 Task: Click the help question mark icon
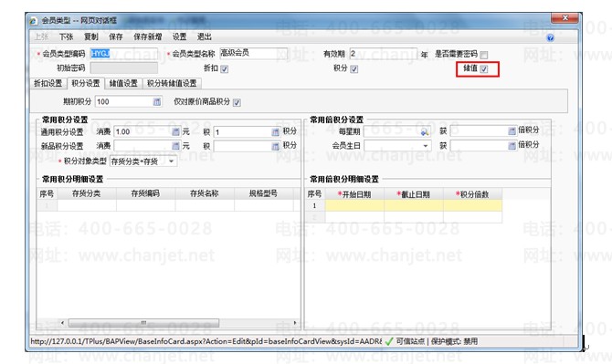coord(550,37)
